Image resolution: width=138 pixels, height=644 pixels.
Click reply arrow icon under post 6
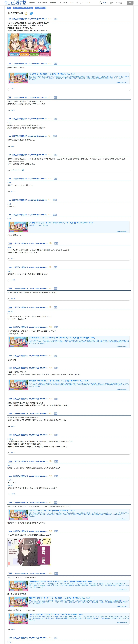9,170
